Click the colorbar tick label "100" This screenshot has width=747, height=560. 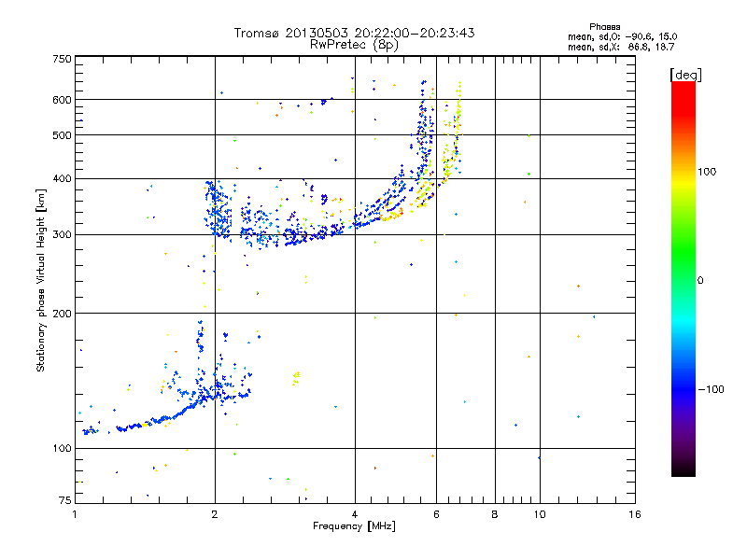click(707, 172)
